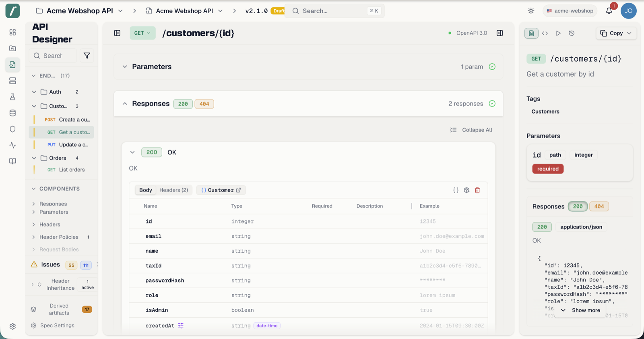Click the acme-webshop workspace switcher
This screenshot has width=644, height=339.
tap(570, 11)
